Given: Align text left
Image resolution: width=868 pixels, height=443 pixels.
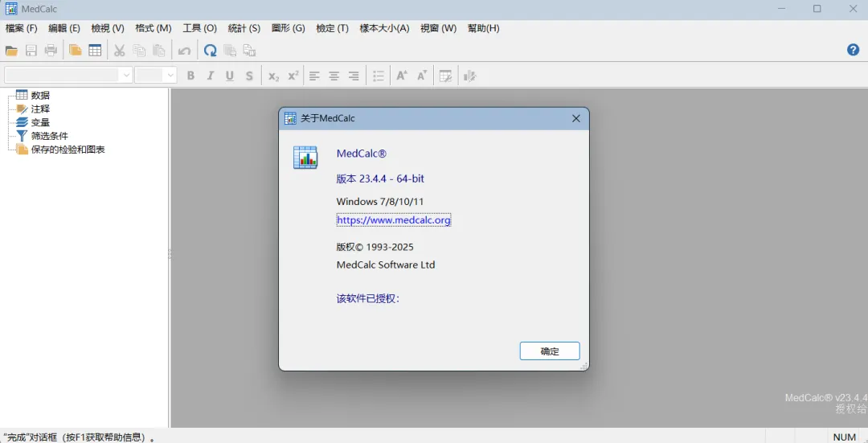Looking at the screenshot, I should [x=314, y=76].
